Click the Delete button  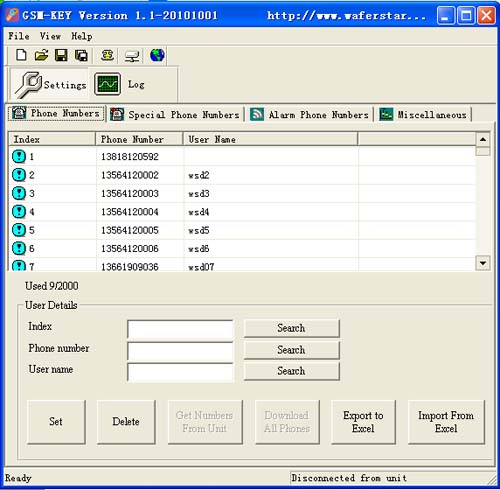tap(126, 422)
